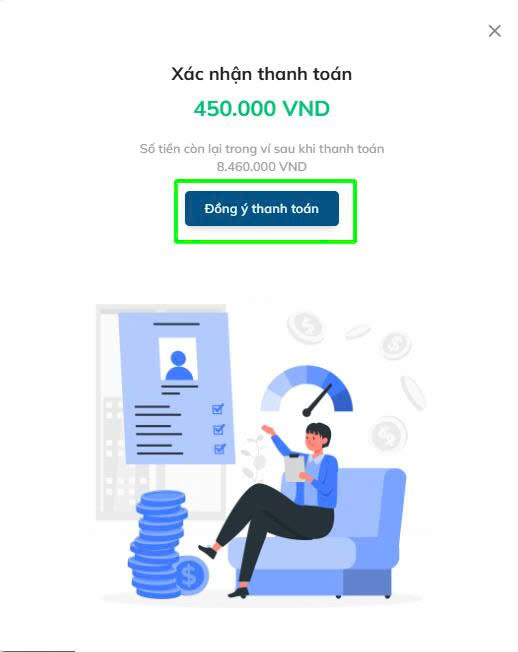
Task: Select the 8.460.000 VND remaining balance
Action: [261, 167]
